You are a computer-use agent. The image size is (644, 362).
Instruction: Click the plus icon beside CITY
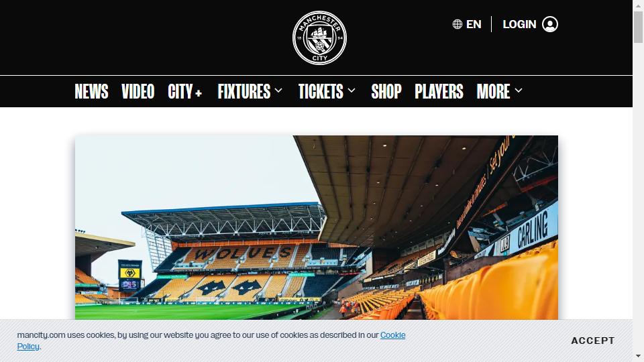[x=199, y=93]
